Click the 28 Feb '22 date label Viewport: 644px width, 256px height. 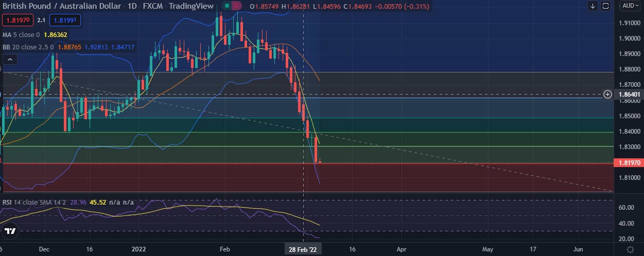point(304,249)
